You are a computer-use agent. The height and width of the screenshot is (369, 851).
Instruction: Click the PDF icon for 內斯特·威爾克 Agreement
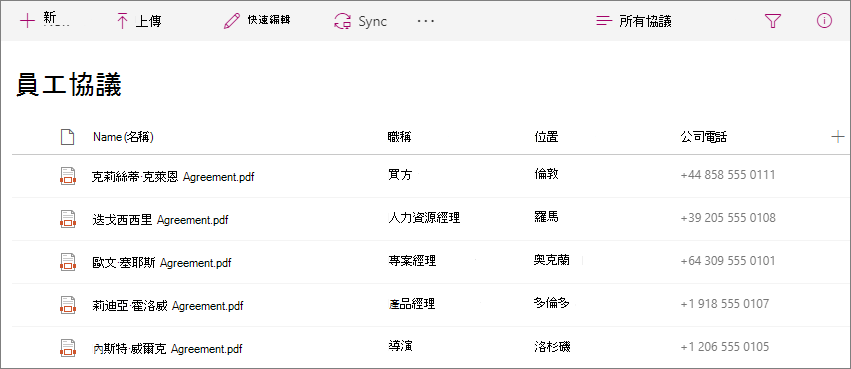pos(67,348)
